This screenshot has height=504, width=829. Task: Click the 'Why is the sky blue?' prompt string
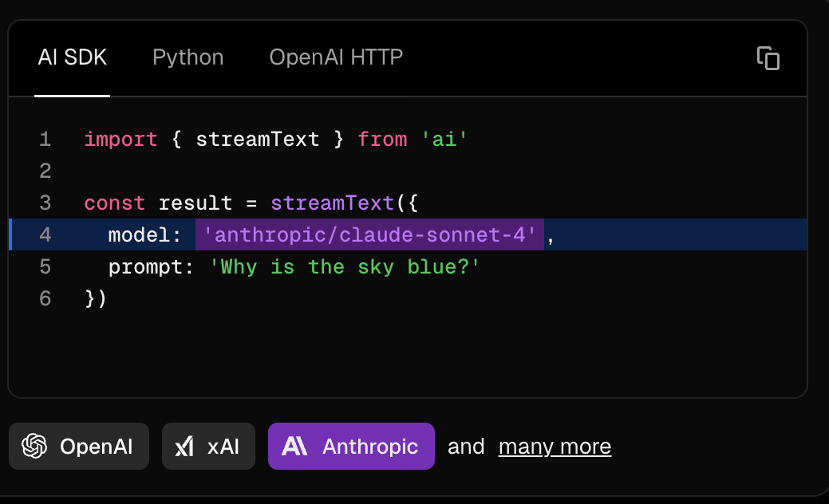pos(345,267)
